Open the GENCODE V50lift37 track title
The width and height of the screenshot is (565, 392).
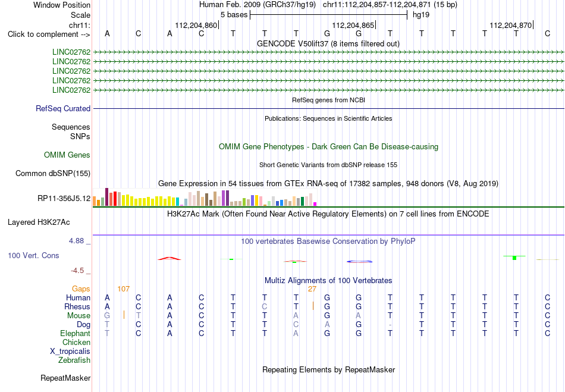coord(328,44)
